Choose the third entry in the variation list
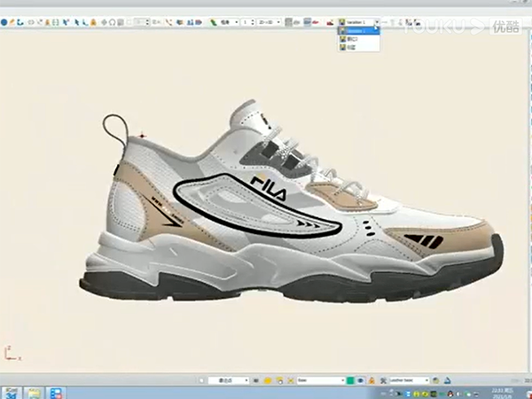Image resolution: width=532 pixels, height=399 pixels. [355, 47]
